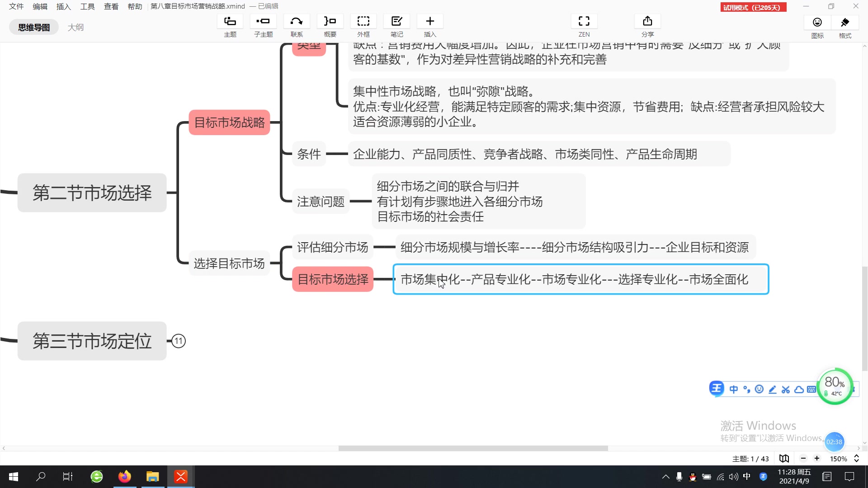Open taskbar search magnifier

click(41, 477)
